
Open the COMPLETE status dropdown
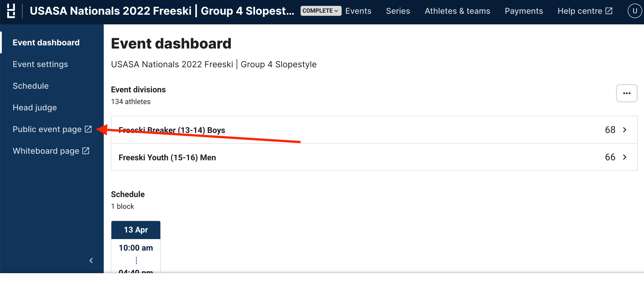[x=320, y=11]
